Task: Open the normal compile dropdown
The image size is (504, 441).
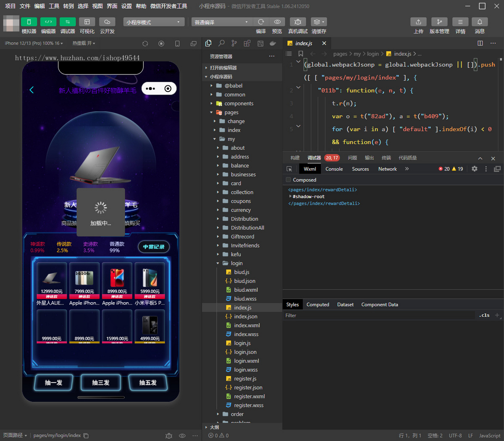Action: click(x=222, y=22)
